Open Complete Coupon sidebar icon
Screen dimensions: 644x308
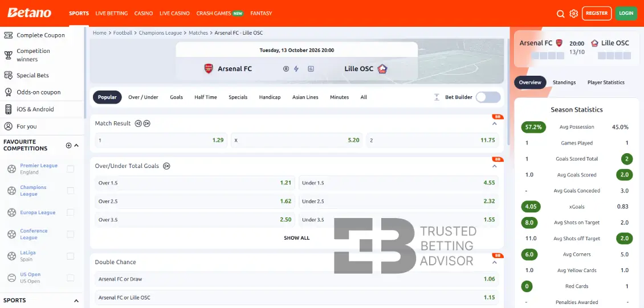click(x=8, y=35)
